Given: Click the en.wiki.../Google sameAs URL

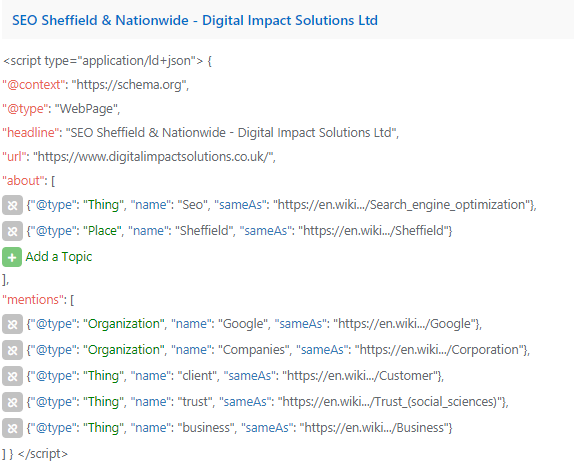Looking at the screenshot, I should coord(404,324).
